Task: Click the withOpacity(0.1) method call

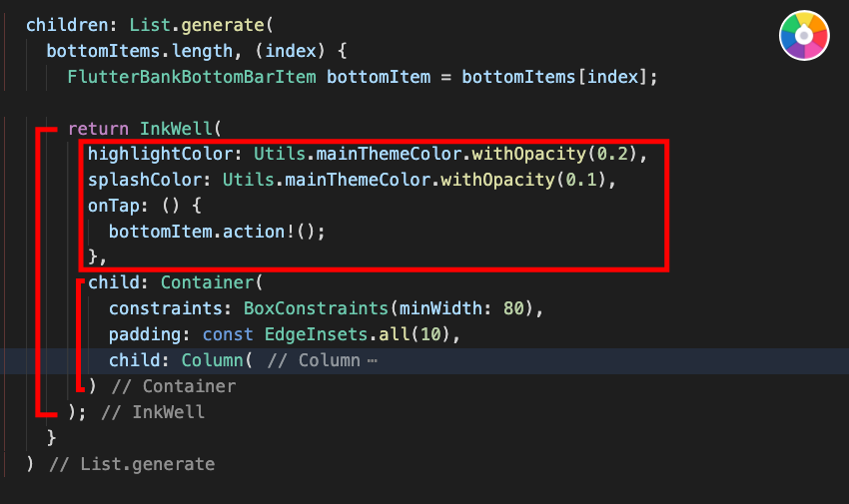Action: (x=522, y=180)
